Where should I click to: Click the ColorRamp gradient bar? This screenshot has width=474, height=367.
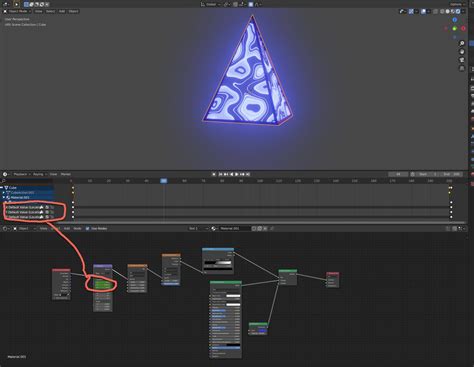point(218,263)
